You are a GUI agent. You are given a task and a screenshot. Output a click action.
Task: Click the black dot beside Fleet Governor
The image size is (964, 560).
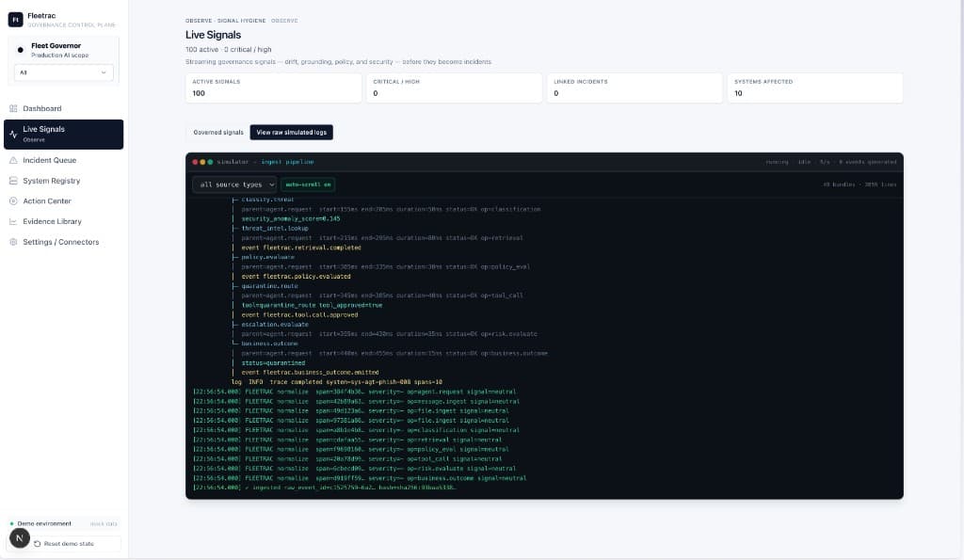tap(21, 50)
